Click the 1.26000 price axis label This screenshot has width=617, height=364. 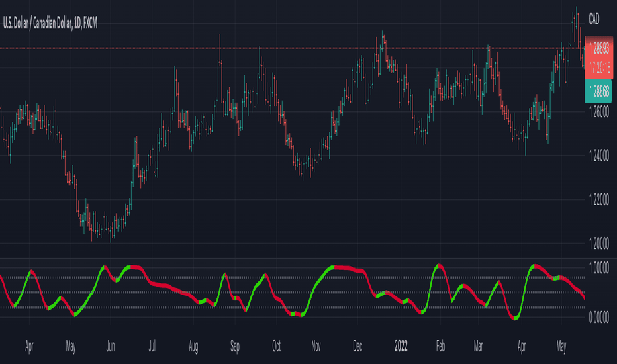pos(599,112)
